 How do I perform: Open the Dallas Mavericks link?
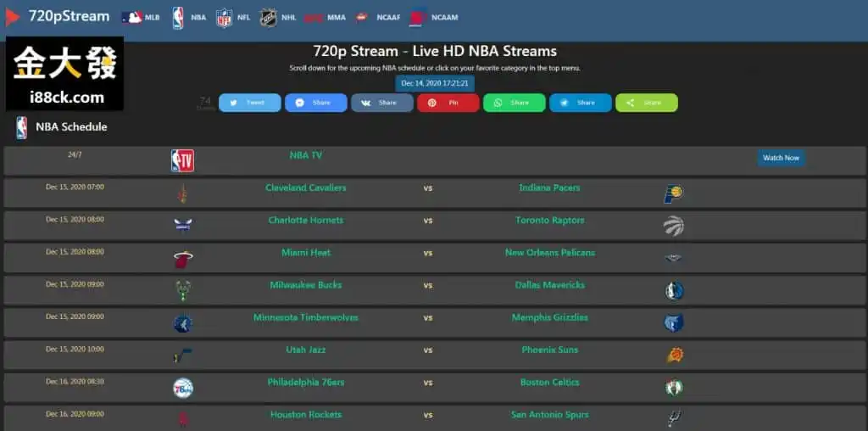click(x=549, y=285)
